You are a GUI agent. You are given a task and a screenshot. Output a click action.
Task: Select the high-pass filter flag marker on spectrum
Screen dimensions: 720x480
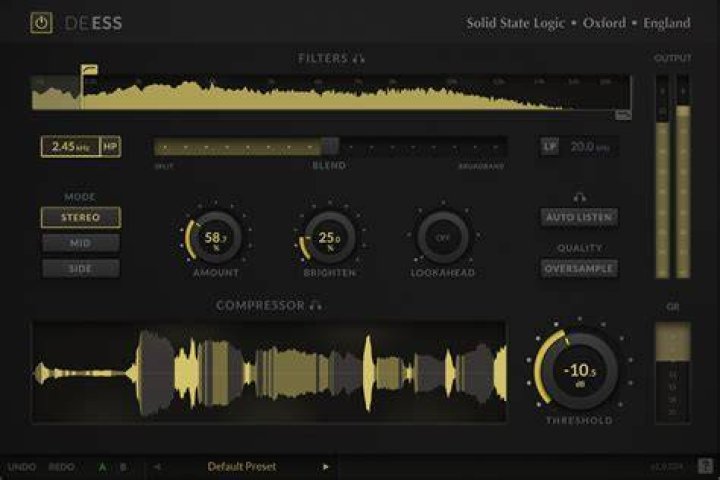point(89,70)
